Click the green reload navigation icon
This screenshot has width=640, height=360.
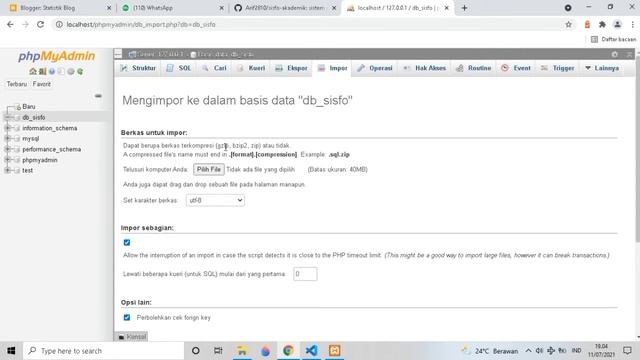pos(80,71)
